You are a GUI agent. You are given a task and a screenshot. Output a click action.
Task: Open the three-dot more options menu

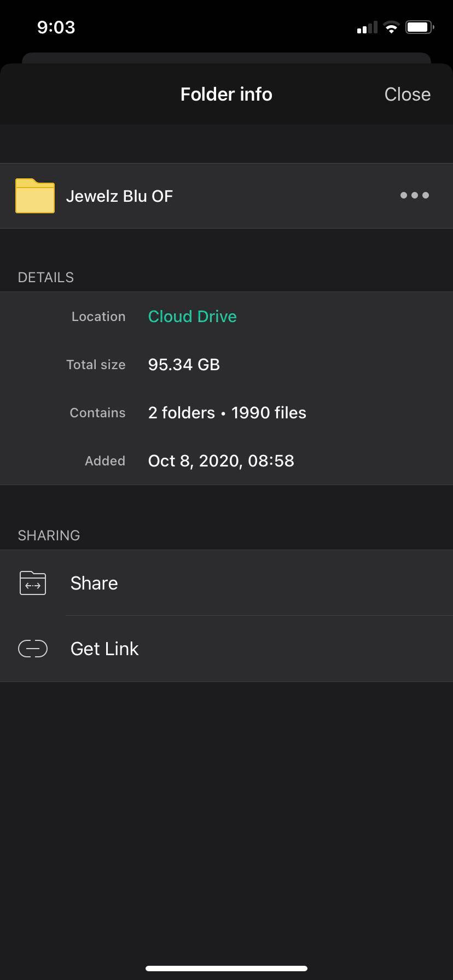(x=414, y=195)
